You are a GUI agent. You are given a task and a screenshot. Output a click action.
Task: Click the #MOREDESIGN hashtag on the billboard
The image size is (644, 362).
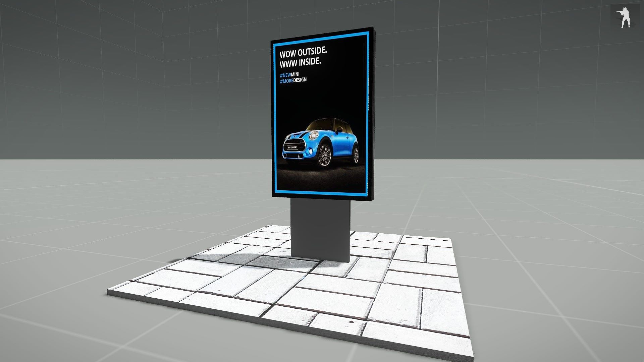(293, 80)
